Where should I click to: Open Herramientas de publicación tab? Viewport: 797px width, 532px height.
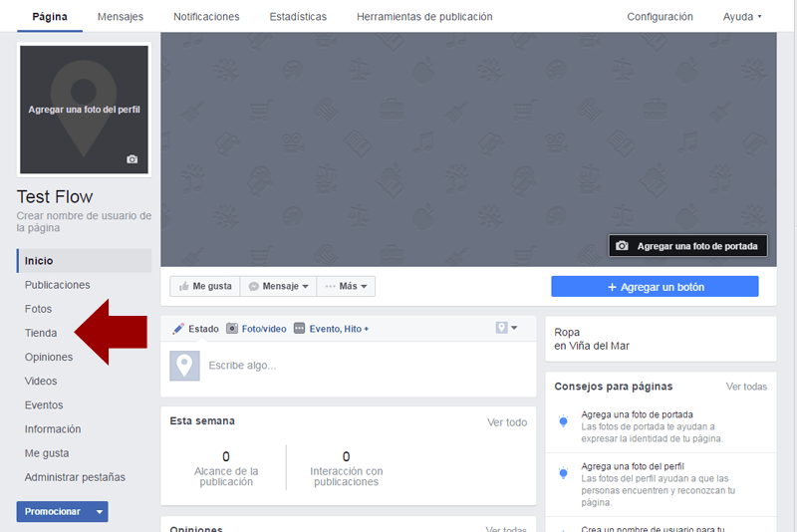[424, 17]
